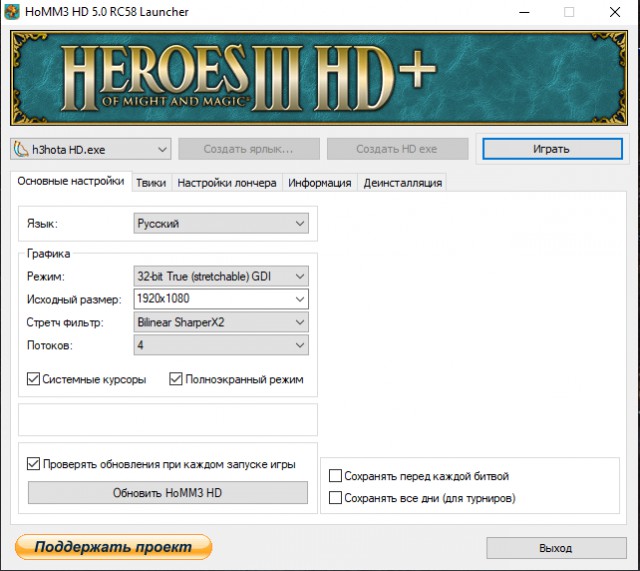Click the Heroes III HD+ banner image
This screenshot has height=571, width=640.
(319, 78)
